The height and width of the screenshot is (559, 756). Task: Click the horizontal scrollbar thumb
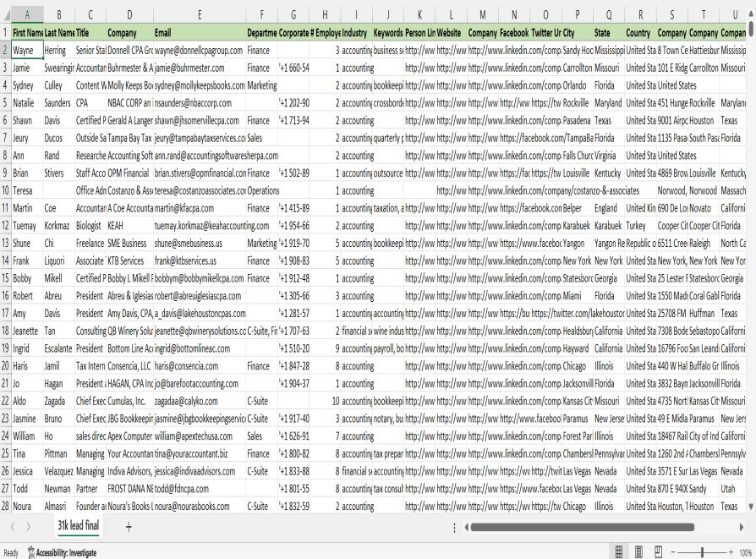[583, 527]
